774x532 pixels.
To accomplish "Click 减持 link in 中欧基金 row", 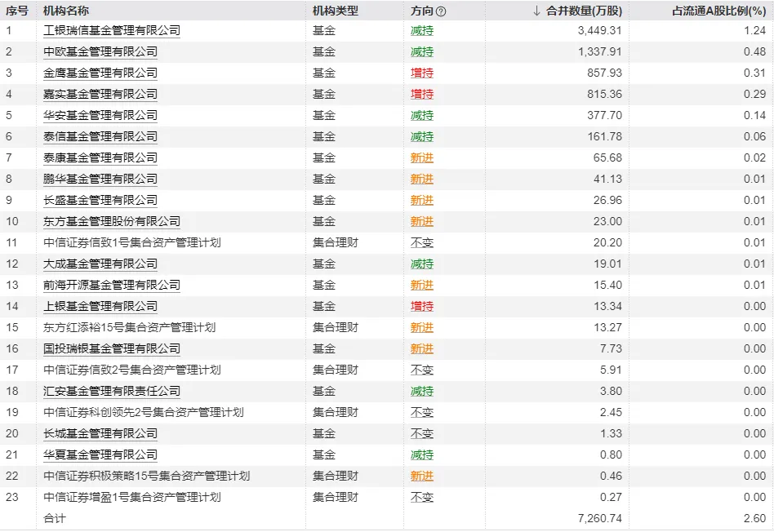I will click(422, 52).
